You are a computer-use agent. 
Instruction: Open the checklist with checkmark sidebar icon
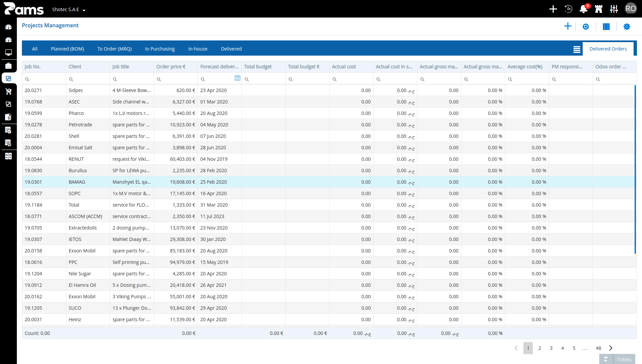pos(8,130)
